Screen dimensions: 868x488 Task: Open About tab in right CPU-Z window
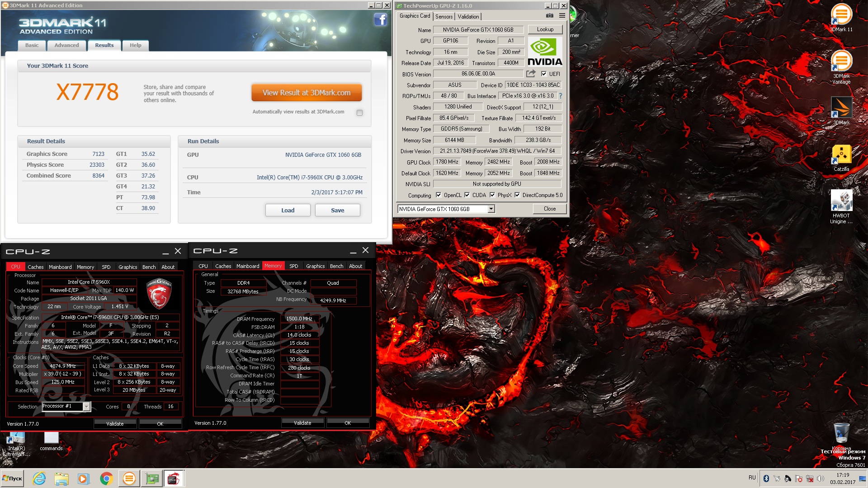click(356, 266)
